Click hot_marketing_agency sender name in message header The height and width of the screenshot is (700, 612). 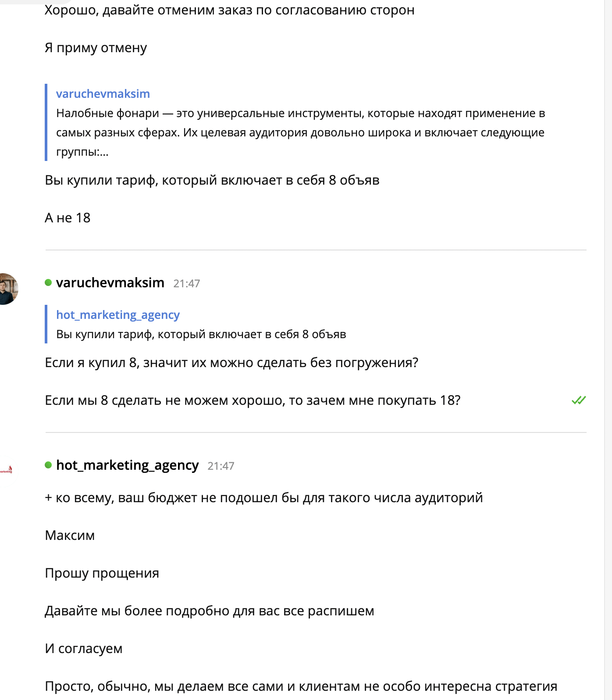pos(127,465)
